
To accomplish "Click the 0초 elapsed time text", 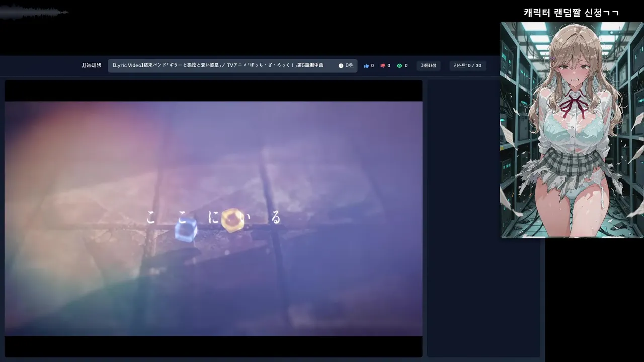I will tap(349, 66).
